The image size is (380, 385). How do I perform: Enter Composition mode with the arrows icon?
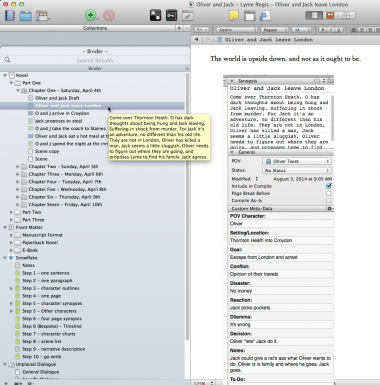[x=155, y=15]
